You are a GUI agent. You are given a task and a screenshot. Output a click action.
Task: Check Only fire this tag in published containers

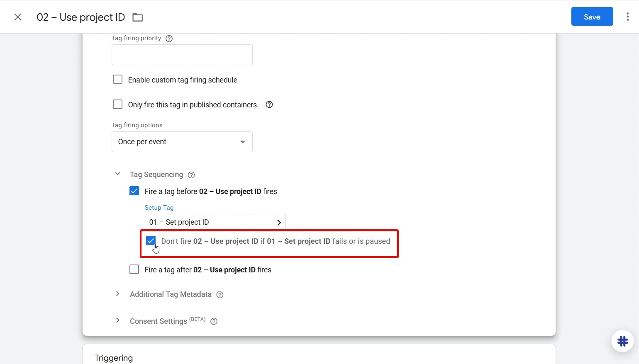pos(118,104)
